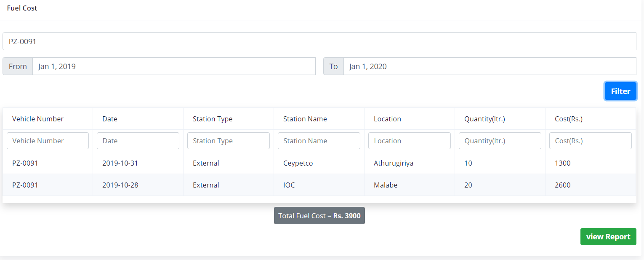Click the Quantity(ltr.) filter input

pyautogui.click(x=500, y=141)
